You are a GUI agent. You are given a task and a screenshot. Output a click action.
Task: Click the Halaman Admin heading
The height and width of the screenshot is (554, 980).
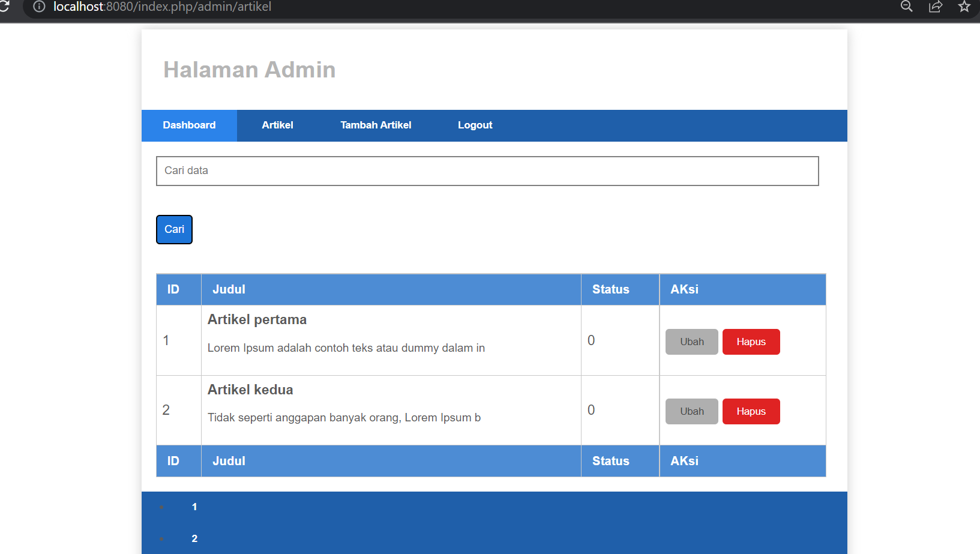(249, 69)
